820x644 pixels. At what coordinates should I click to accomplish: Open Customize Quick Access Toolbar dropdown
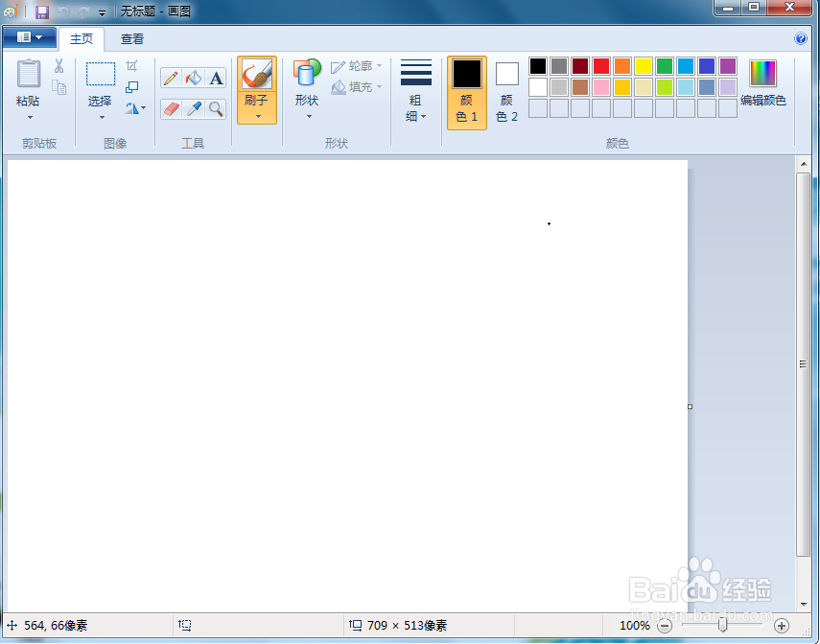point(102,12)
